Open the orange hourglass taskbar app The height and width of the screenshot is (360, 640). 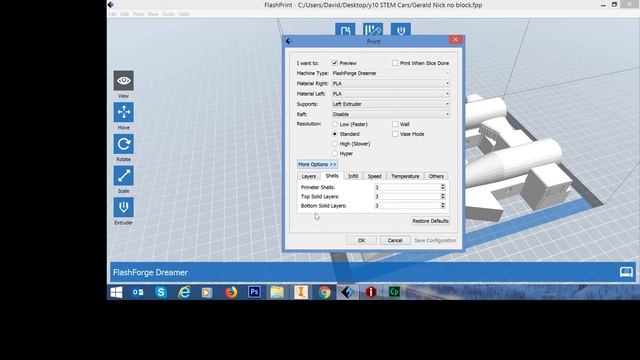pos(301,292)
